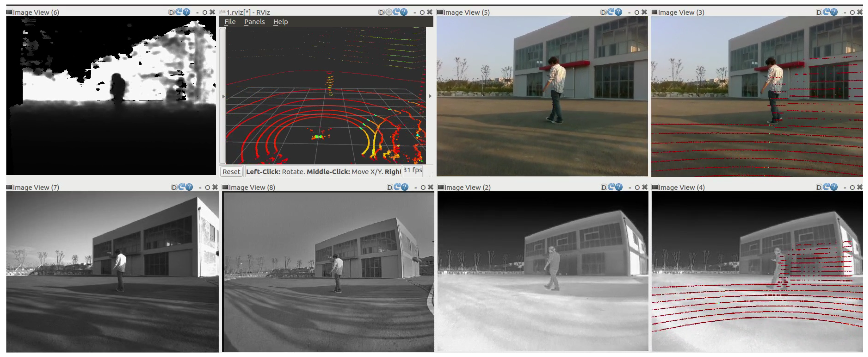Click the 31 fps status indicator

click(412, 170)
